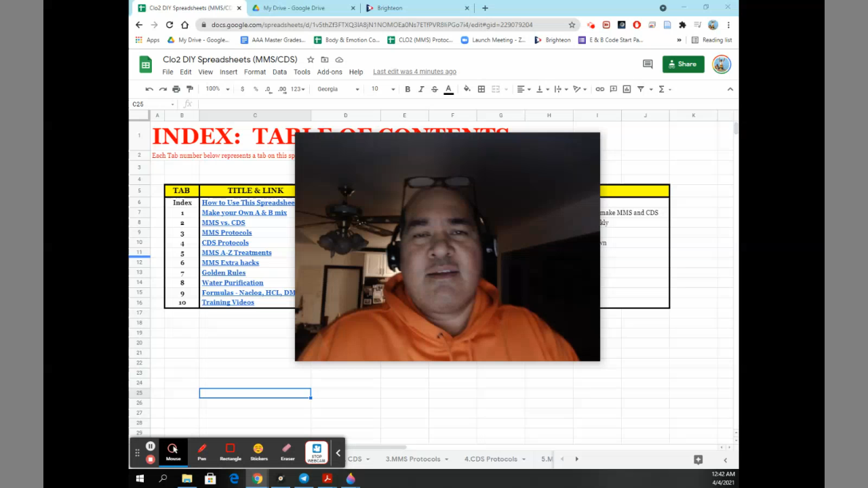This screenshot has height=488, width=868.
Task: Open the Format menu
Action: (x=255, y=72)
